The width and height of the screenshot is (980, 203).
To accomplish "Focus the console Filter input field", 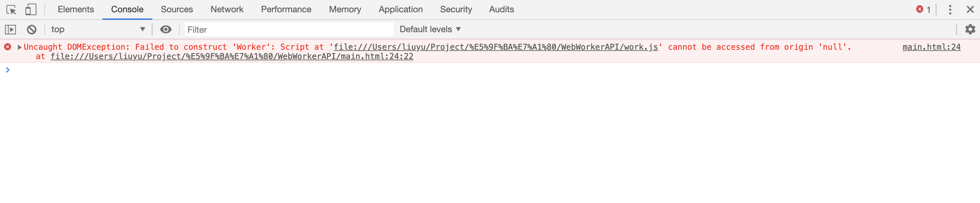I will click(289, 29).
